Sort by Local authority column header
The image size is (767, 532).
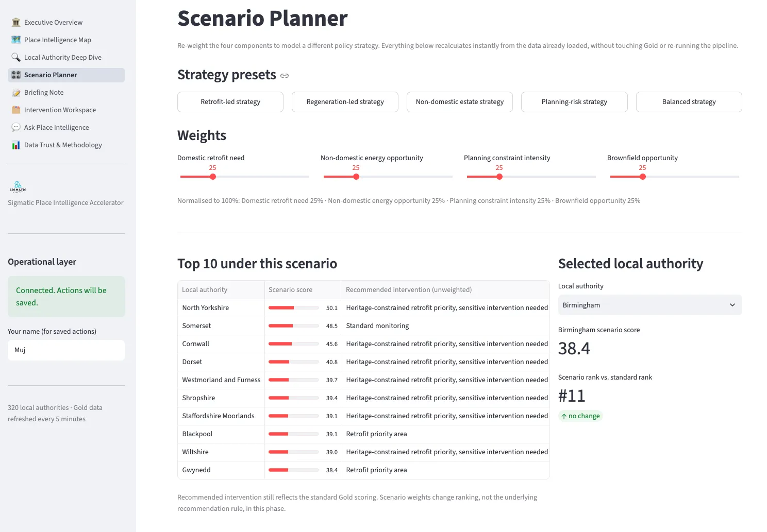(x=221, y=290)
